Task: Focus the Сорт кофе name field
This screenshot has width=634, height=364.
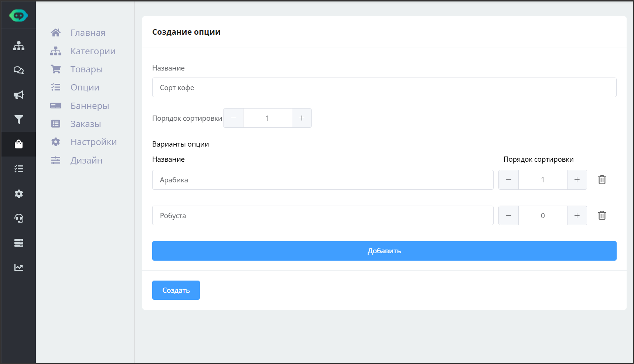Action: [x=384, y=87]
